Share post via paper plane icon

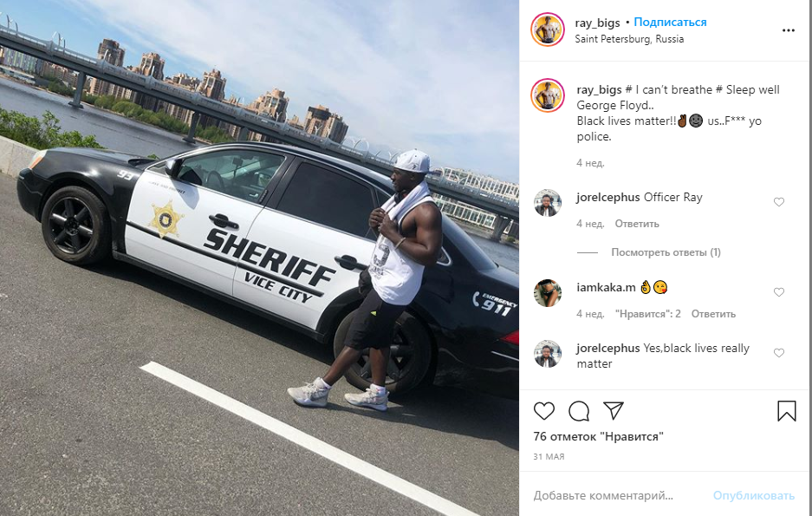coord(614,411)
